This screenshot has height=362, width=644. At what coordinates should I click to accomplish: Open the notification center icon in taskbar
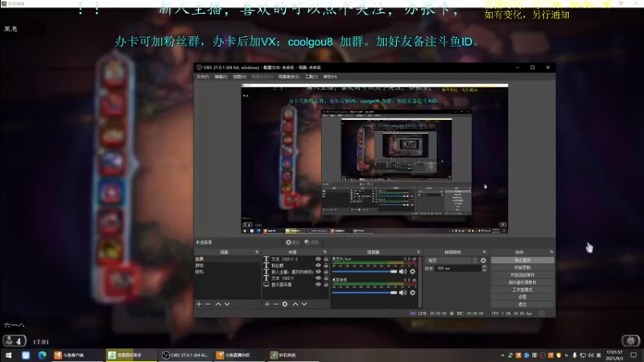[x=634, y=355]
